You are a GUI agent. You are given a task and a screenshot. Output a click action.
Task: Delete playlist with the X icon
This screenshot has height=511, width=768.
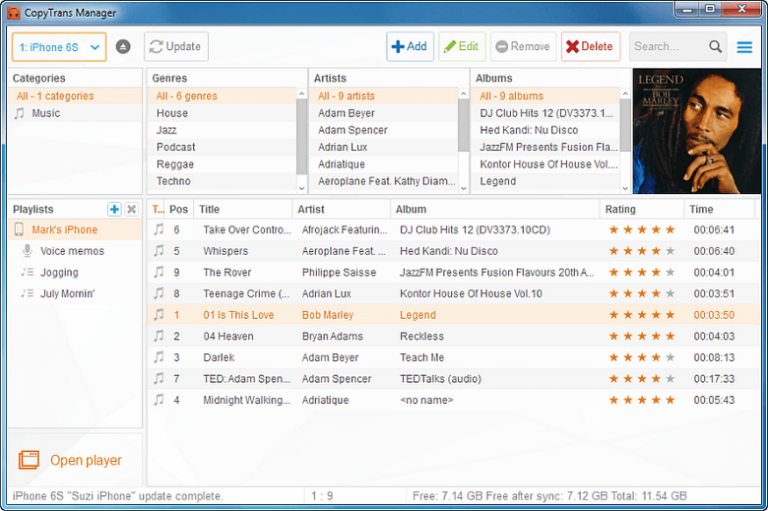pyautogui.click(x=131, y=209)
